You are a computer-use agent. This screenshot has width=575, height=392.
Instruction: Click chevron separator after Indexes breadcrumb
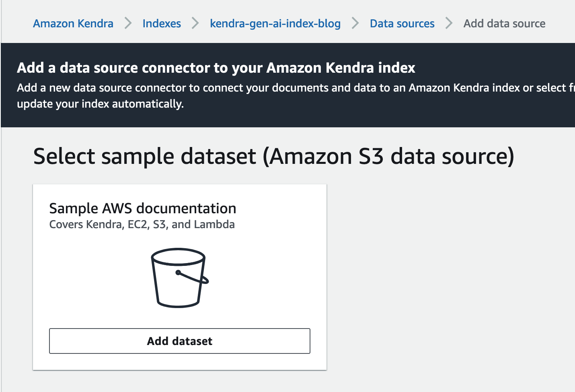(195, 23)
